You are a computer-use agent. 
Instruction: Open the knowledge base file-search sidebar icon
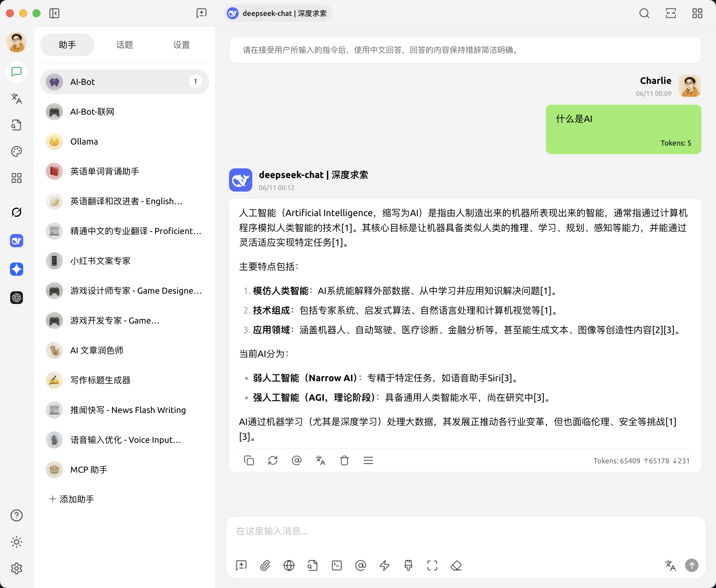point(17,125)
